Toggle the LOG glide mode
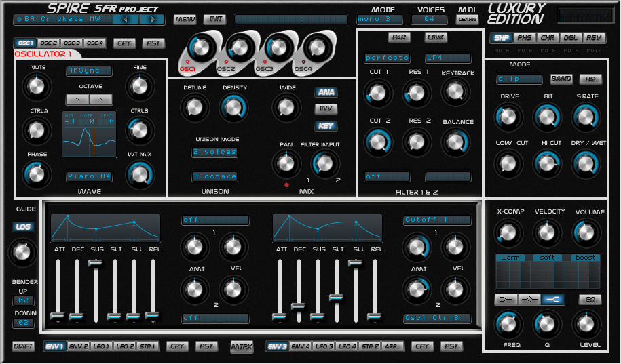Screen dimensions: 621x364 [x=23, y=226]
